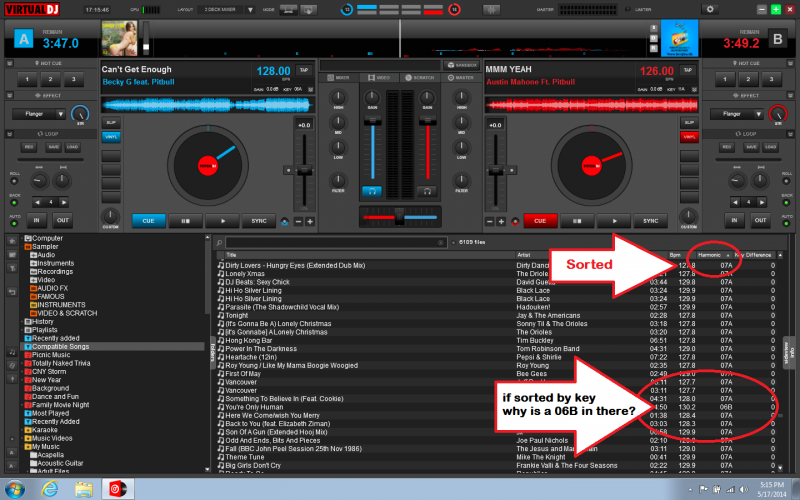800x500 pixels.
Task: Toggle deck A AUTO loop indicator
Action: (x=14, y=223)
